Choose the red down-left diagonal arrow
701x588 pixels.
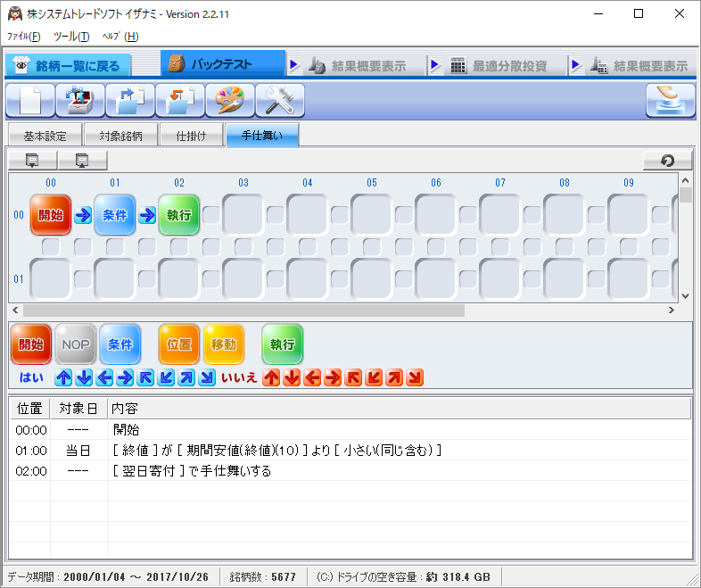pyautogui.click(x=374, y=377)
